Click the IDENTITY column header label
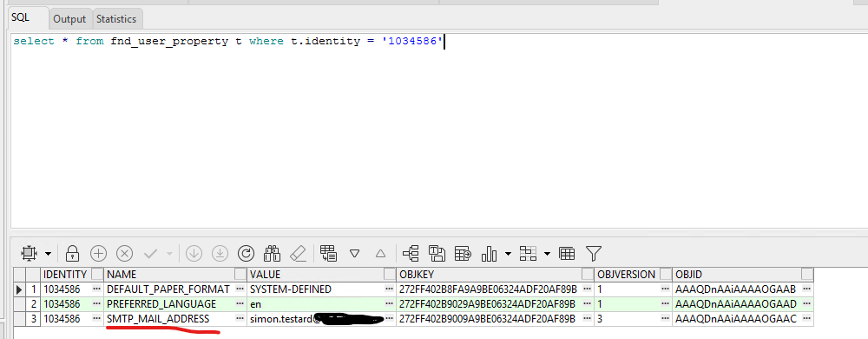The image size is (868, 339). pos(65,274)
